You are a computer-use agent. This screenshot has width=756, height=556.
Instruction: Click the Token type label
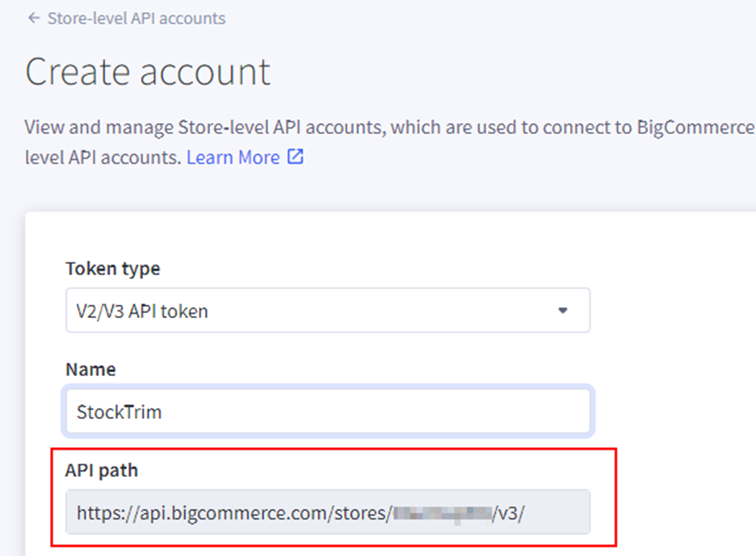(x=112, y=269)
